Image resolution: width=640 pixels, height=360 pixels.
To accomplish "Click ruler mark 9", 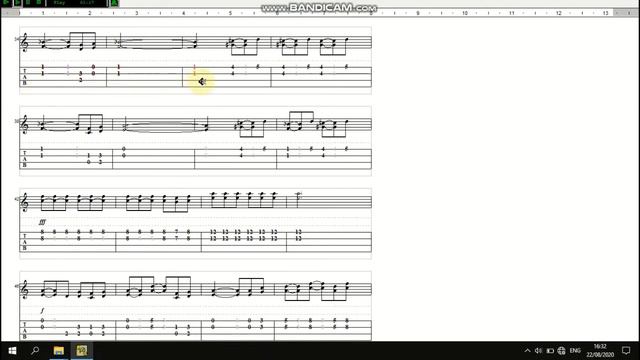I will coord(418,13).
